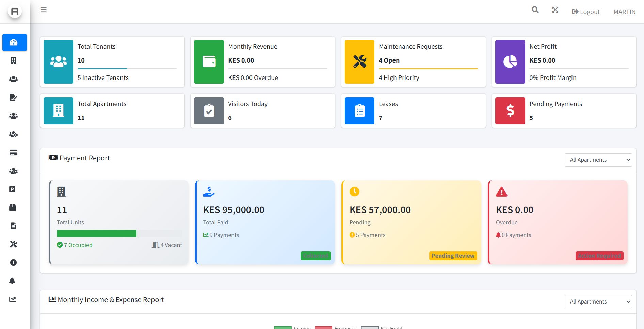Collapse the sidebar with the hamburger toggle
The height and width of the screenshot is (329, 644).
pyautogui.click(x=43, y=10)
